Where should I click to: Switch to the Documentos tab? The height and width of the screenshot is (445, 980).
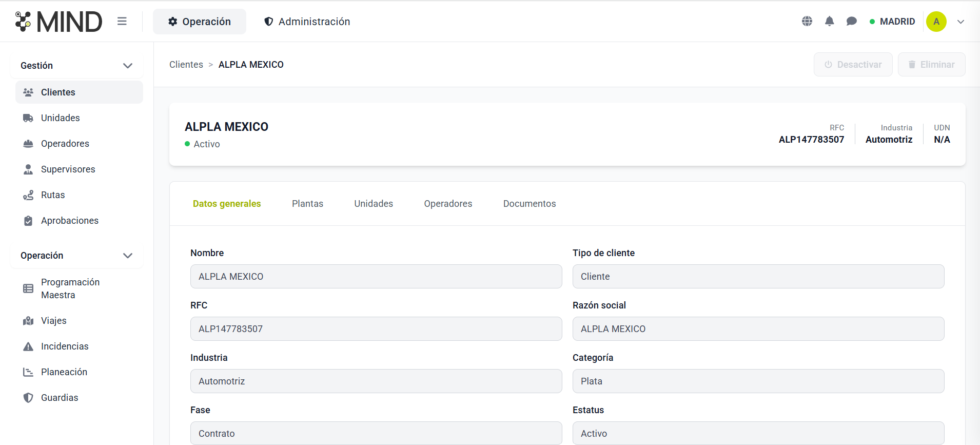(x=530, y=204)
